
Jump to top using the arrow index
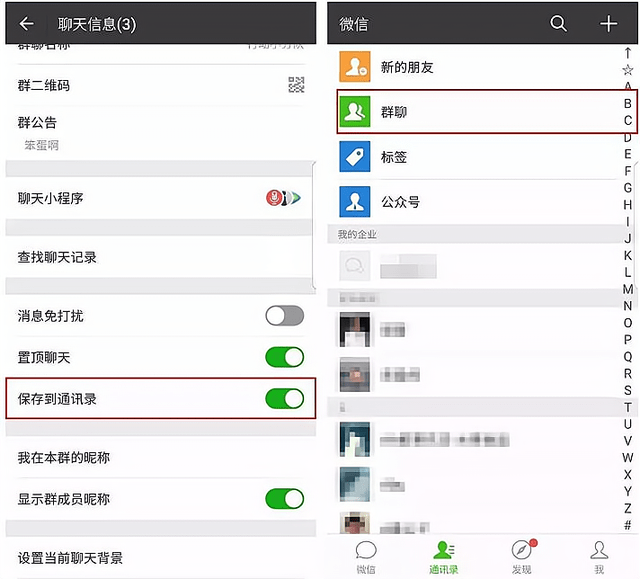coord(628,53)
